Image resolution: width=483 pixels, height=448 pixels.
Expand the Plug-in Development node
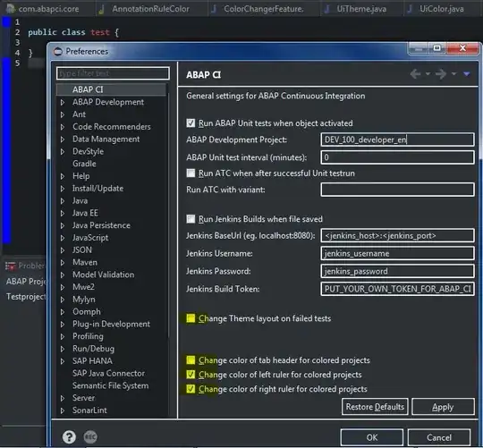(x=63, y=324)
